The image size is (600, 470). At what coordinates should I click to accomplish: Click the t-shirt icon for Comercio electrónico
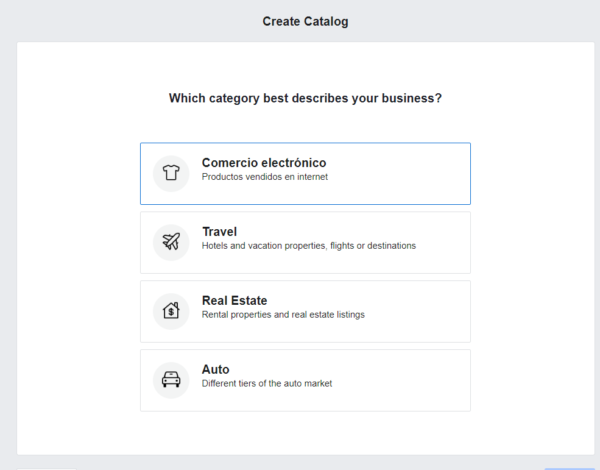coord(171,173)
